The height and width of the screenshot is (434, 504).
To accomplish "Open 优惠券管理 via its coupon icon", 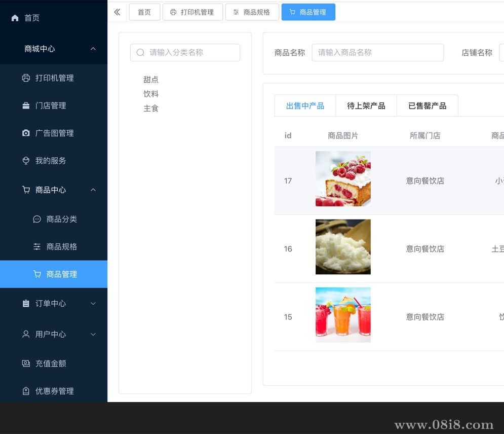I will (x=26, y=391).
